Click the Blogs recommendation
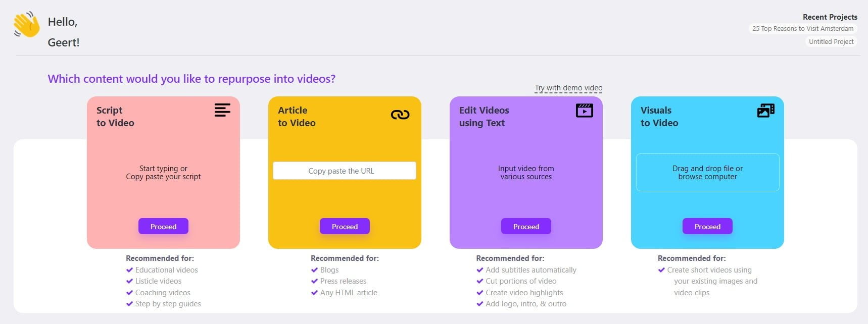This screenshot has width=868, height=324. tap(325, 270)
